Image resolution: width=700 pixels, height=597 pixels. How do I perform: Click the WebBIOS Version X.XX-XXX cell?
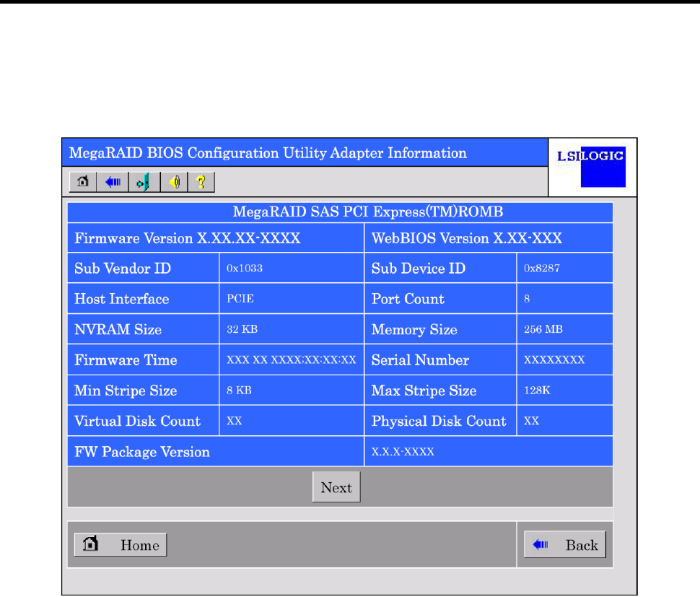coord(489,238)
